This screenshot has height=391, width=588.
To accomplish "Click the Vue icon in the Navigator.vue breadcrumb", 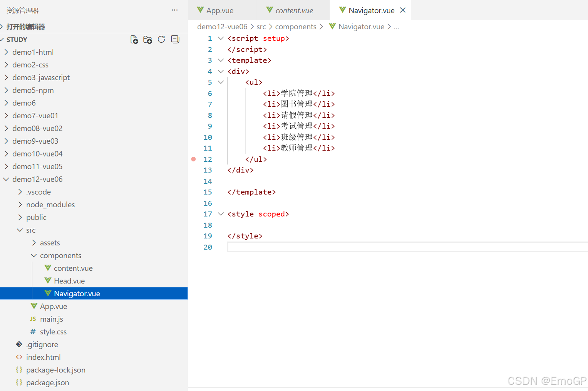I will pyautogui.click(x=332, y=26).
